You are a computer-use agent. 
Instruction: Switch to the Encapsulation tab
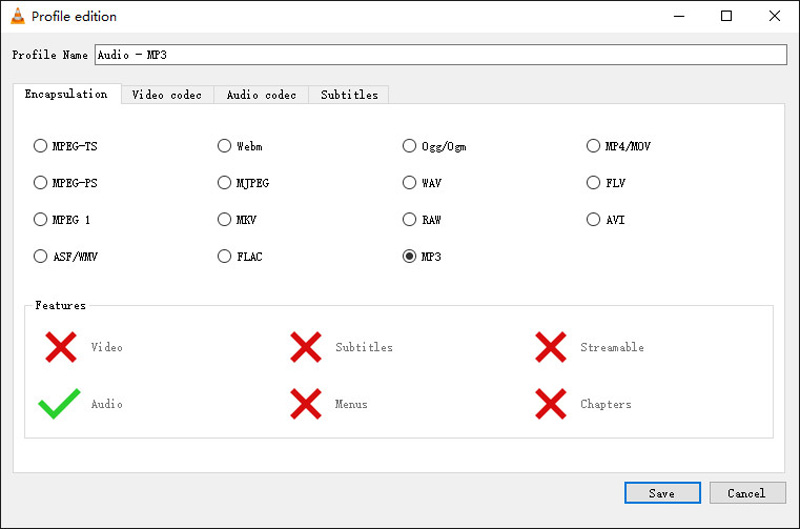66,94
